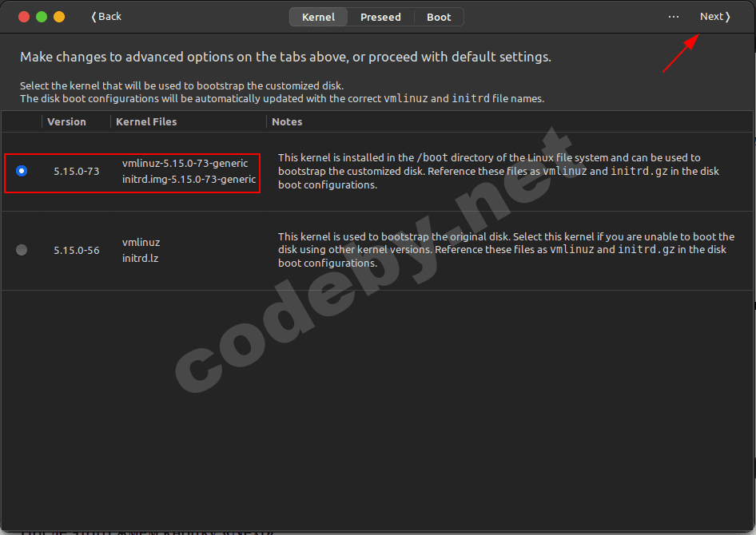The image size is (756, 535).
Task: Click the green window button
Action: coord(42,17)
